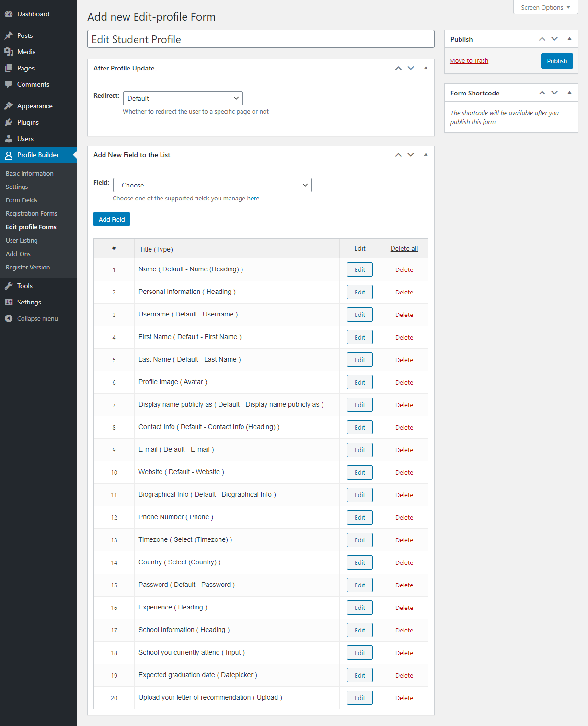Click the Settings sliders icon in sidebar
Image resolution: width=588 pixels, height=726 pixels.
[x=9, y=302]
